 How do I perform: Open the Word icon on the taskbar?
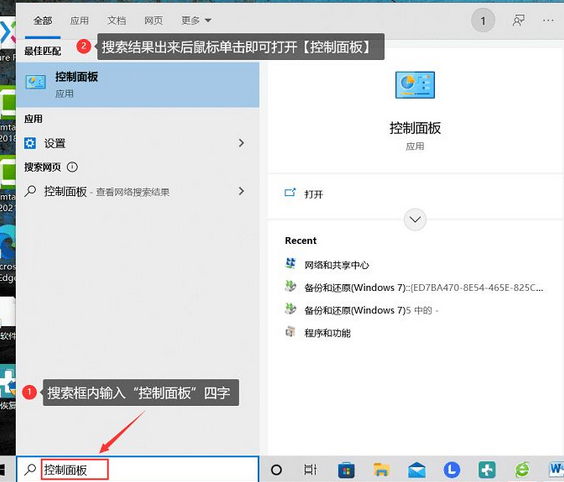tap(556, 469)
